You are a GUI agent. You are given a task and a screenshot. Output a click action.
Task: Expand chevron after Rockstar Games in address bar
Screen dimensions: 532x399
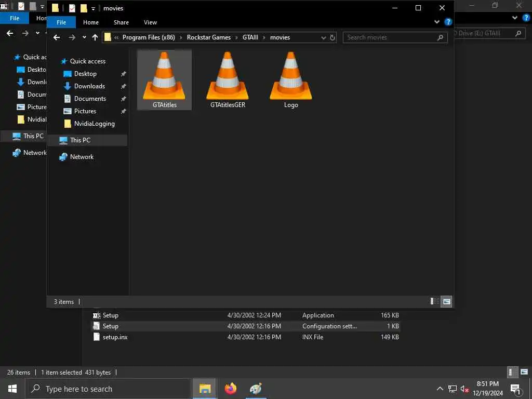point(237,37)
